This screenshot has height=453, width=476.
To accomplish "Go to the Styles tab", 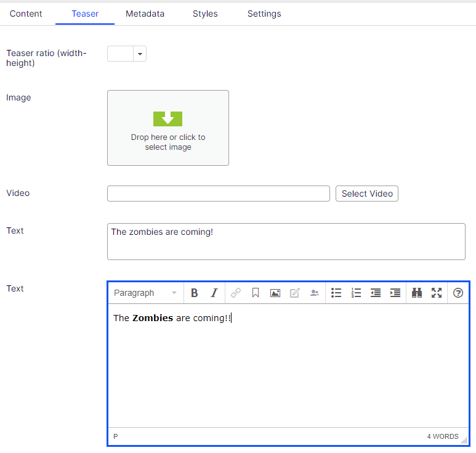I will coord(205,14).
